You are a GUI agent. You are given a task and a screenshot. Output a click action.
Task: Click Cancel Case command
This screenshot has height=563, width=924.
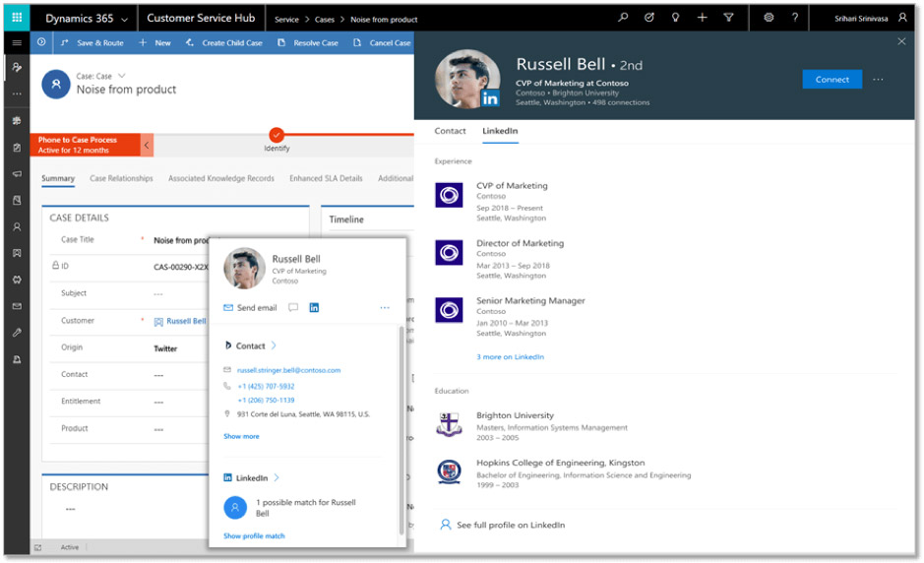[382, 42]
